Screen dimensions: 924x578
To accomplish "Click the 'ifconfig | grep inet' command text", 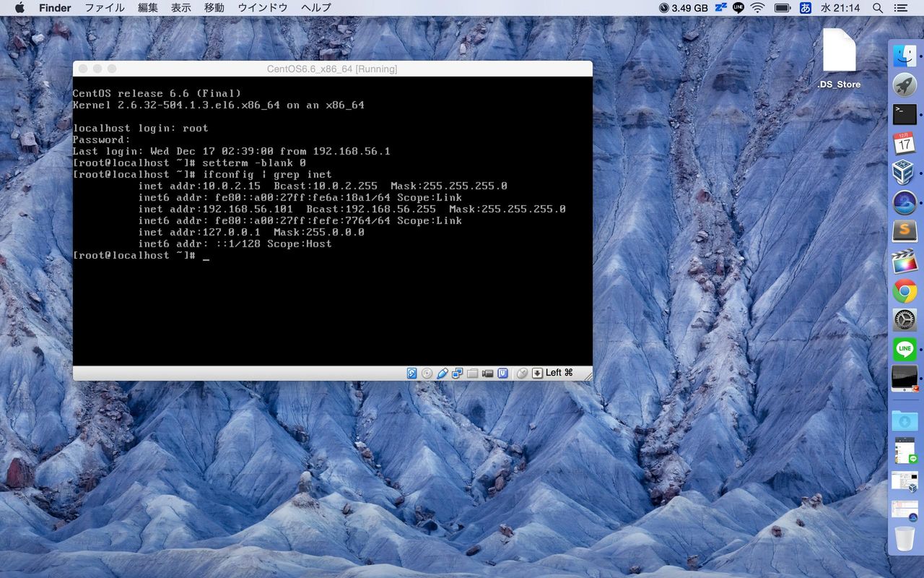I will 267,174.
